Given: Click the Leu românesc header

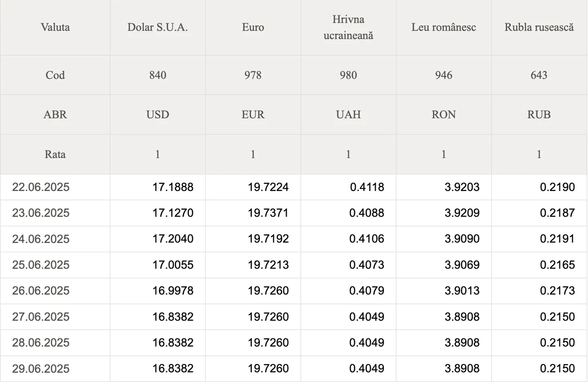Looking at the screenshot, I should tap(444, 27).
